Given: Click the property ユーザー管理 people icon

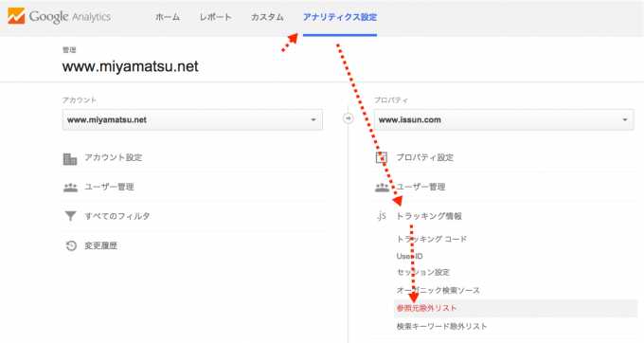Looking at the screenshot, I should point(382,188).
